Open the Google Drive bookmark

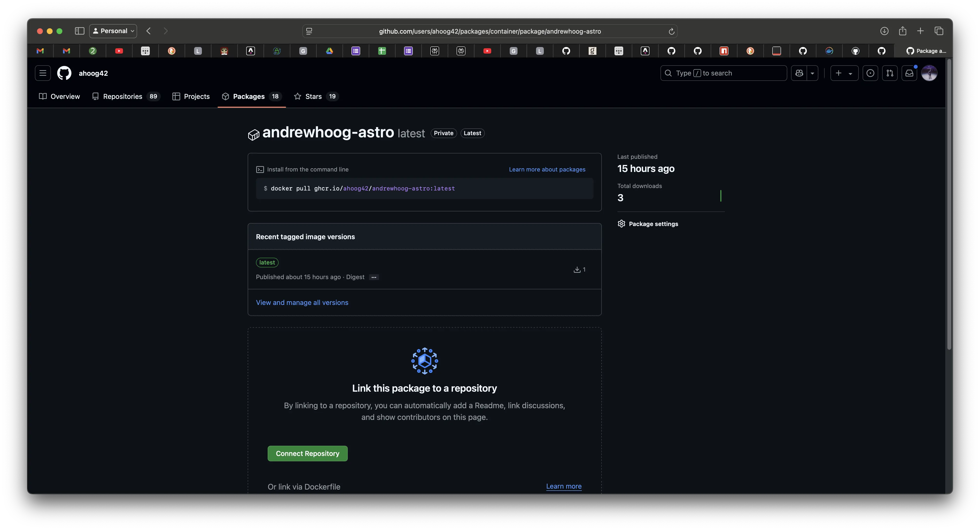tap(330, 51)
